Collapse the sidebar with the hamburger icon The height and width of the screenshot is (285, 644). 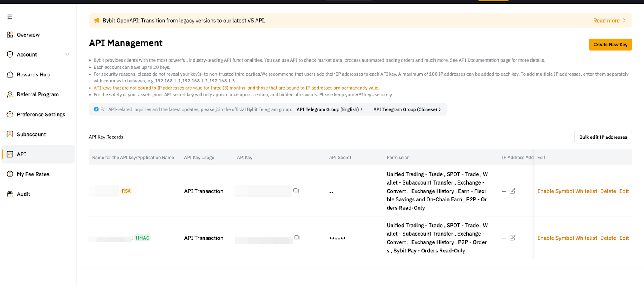[x=10, y=17]
